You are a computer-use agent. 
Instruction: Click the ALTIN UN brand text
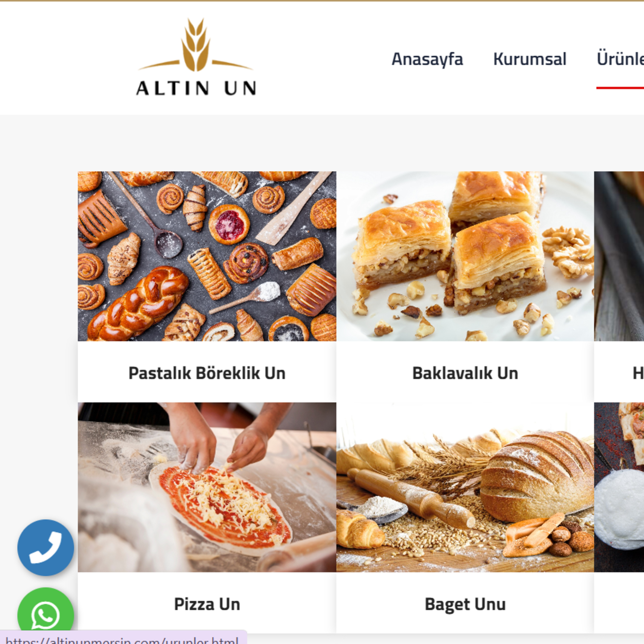click(196, 88)
